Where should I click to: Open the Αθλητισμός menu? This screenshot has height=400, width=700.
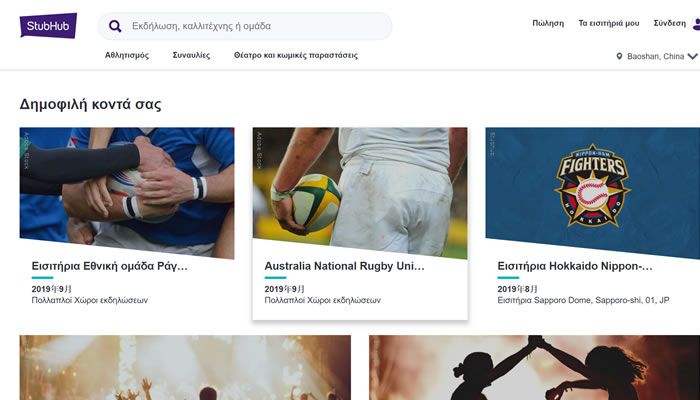click(x=127, y=55)
